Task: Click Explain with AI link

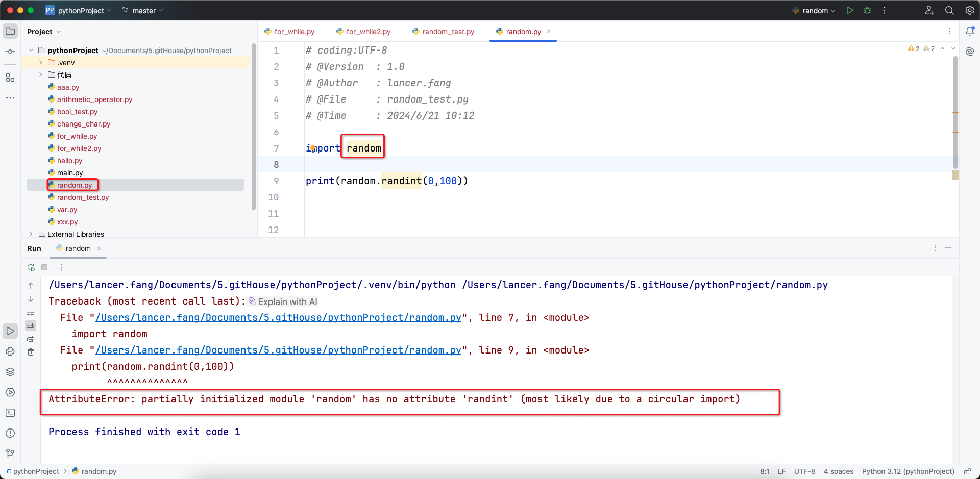Action: (x=287, y=302)
